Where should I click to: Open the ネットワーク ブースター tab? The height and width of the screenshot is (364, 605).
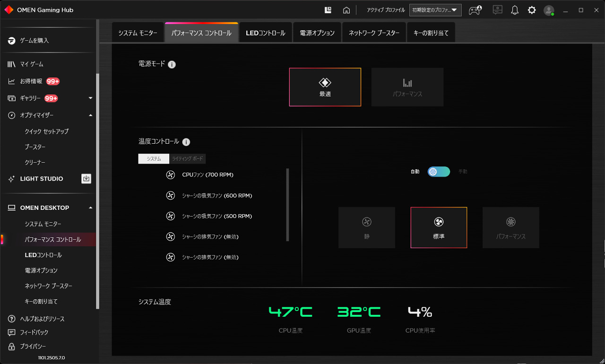pyautogui.click(x=374, y=33)
